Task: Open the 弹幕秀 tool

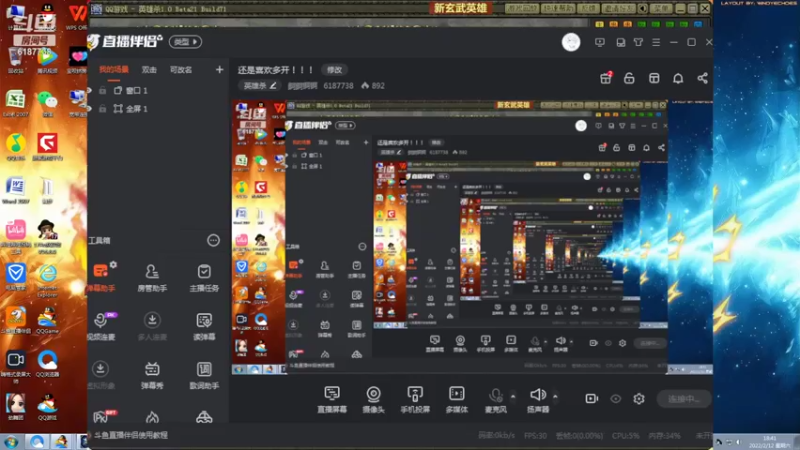Action: point(152,375)
